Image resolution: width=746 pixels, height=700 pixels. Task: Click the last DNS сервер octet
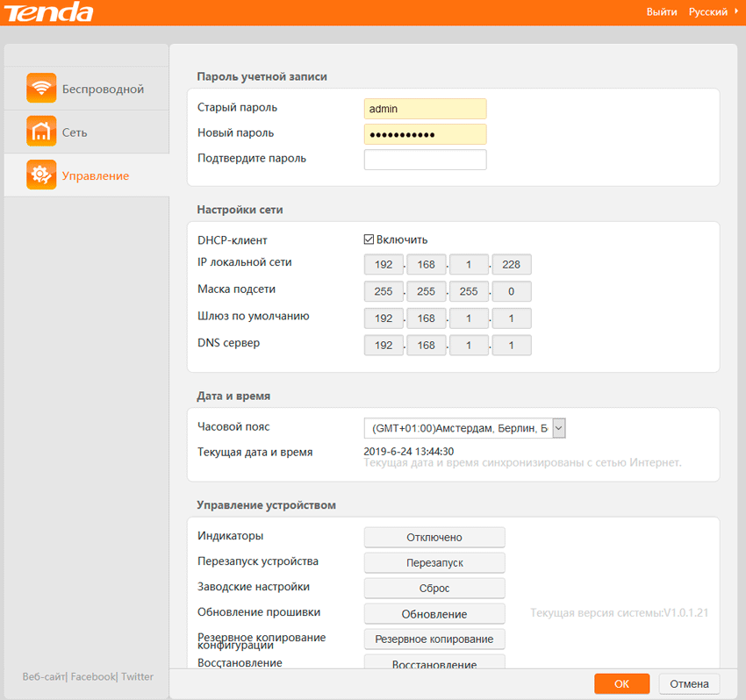[x=512, y=346]
